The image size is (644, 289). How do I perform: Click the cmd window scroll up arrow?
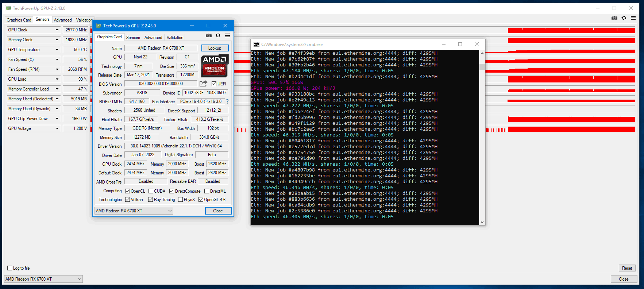pos(482,53)
